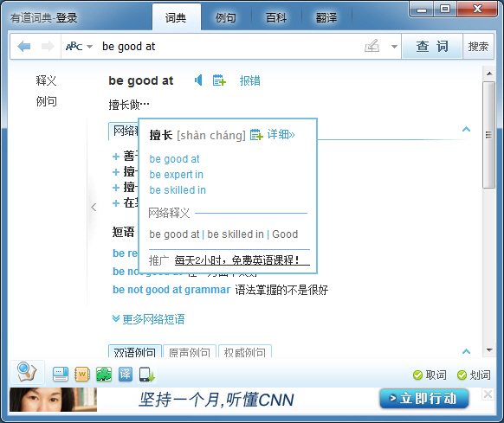Add 擅长 to wordbook in popup

[256, 135]
